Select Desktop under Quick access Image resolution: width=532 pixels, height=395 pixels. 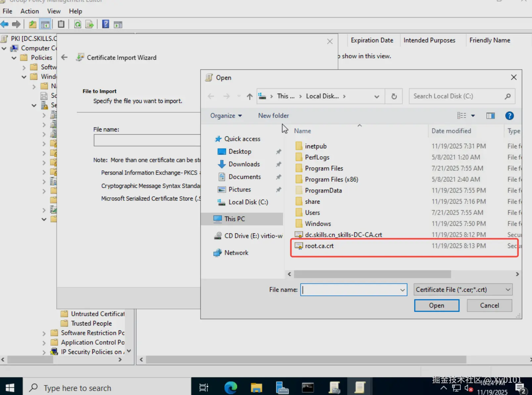240,152
